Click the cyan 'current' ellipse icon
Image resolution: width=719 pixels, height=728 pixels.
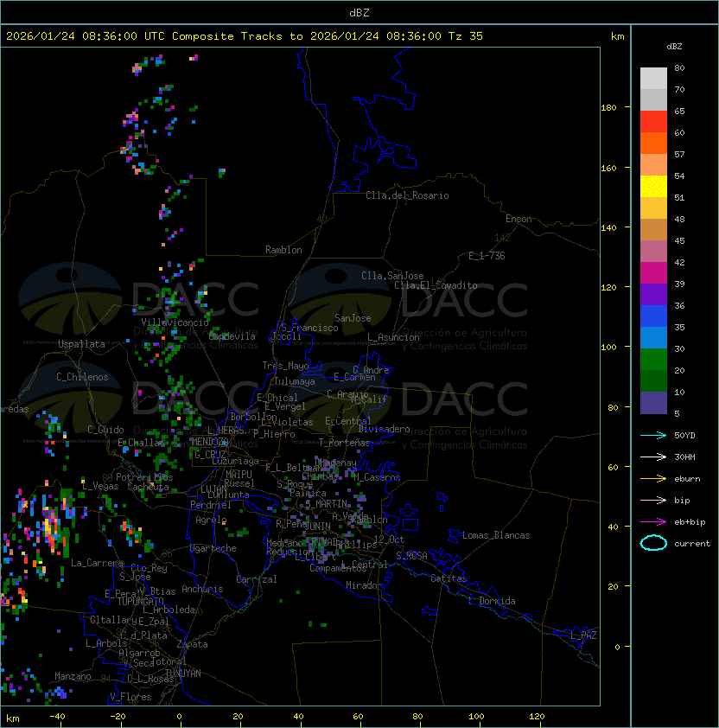tap(653, 543)
